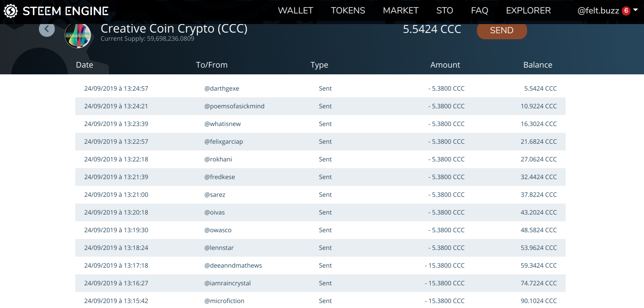Viewport: 644px width, 308px height.
Task: Click the date 24/09/2019 à 13:24:57
Action: [116, 89]
